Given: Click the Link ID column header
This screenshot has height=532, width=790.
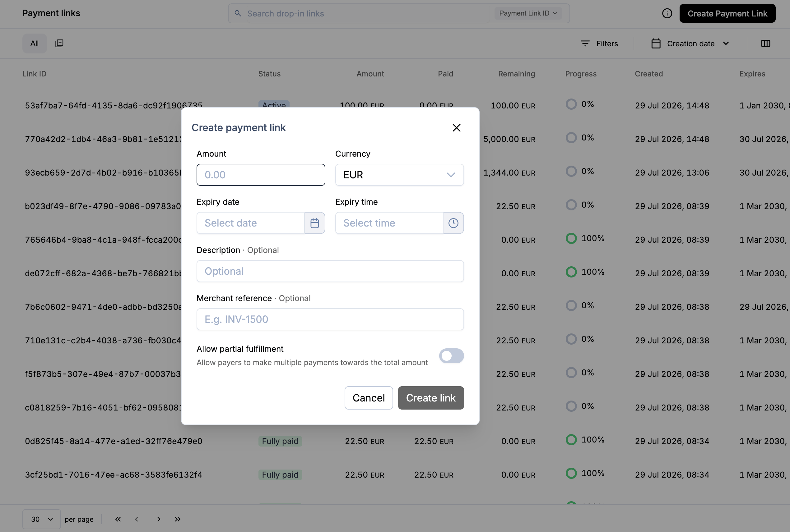Looking at the screenshot, I should coord(34,74).
